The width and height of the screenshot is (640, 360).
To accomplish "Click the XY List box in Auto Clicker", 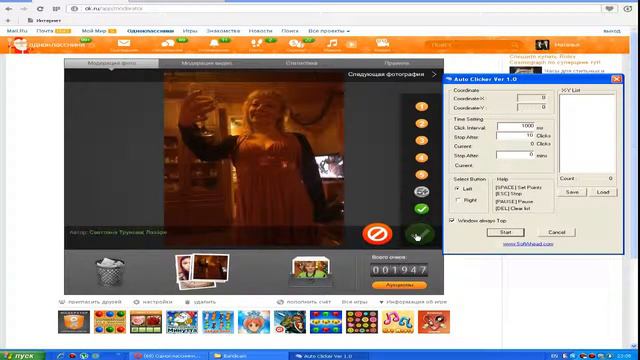I will 587,133.
